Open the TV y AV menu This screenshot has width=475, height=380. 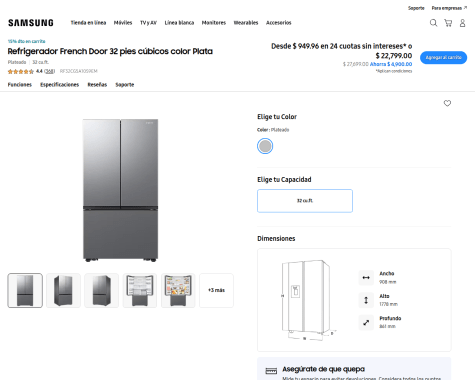(x=148, y=23)
